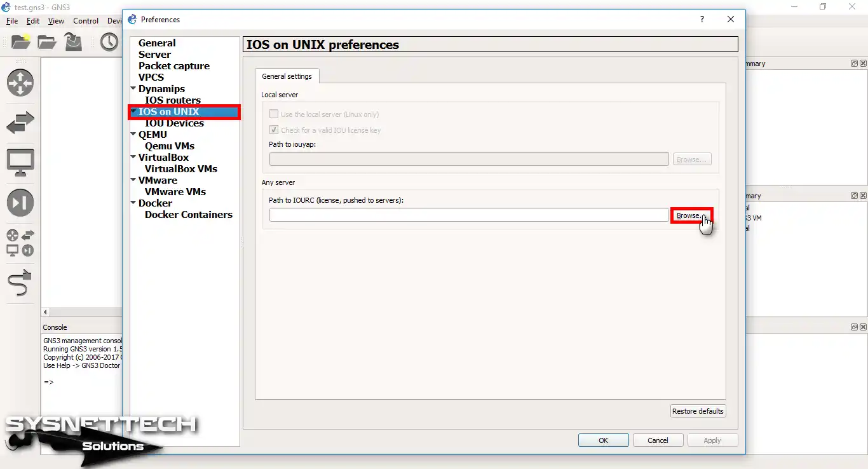Collapse the VirtualBox tree node arrow
868x469 pixels.
(x=133, y=157)
